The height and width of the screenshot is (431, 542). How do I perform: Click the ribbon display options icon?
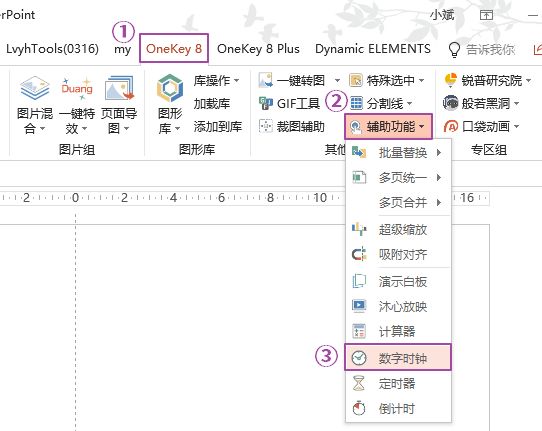coord(486,15)
